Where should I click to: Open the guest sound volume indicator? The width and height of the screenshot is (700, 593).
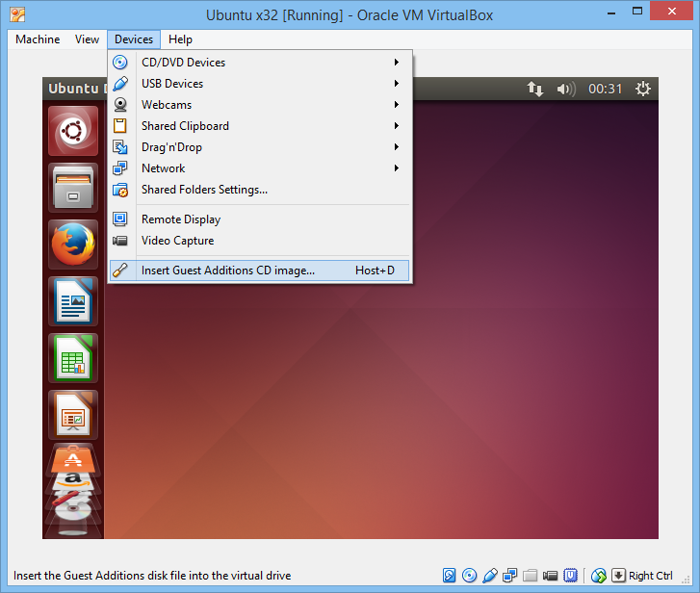(566, 89)
